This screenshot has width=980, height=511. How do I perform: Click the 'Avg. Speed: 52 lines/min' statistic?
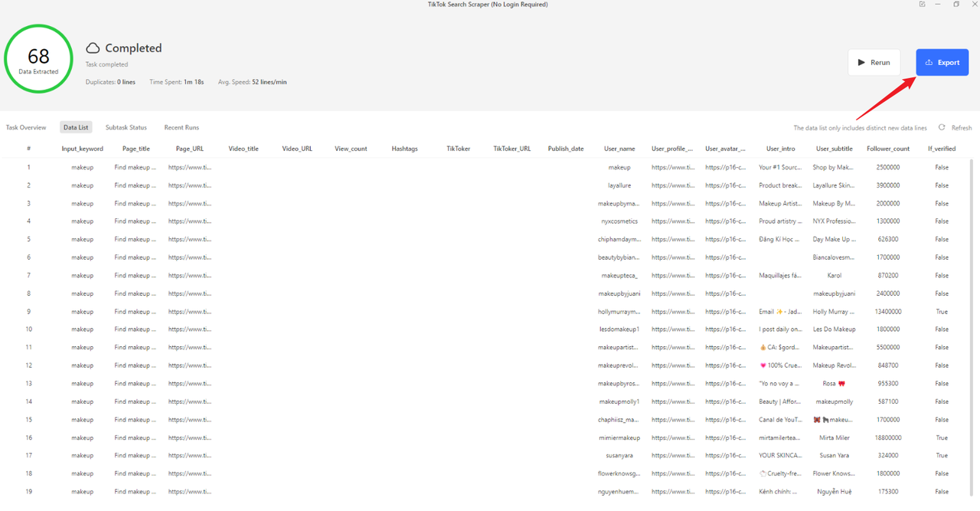(x=253, y=82)
